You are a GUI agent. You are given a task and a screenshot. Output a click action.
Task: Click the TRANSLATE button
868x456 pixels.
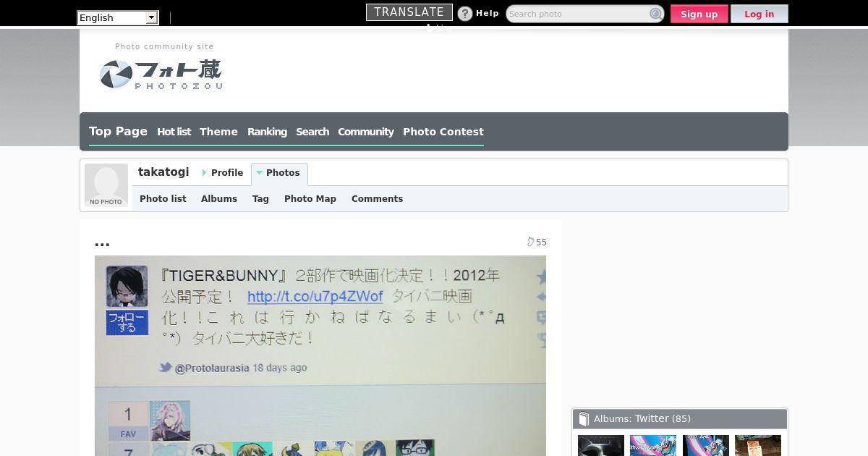point(409,12)
